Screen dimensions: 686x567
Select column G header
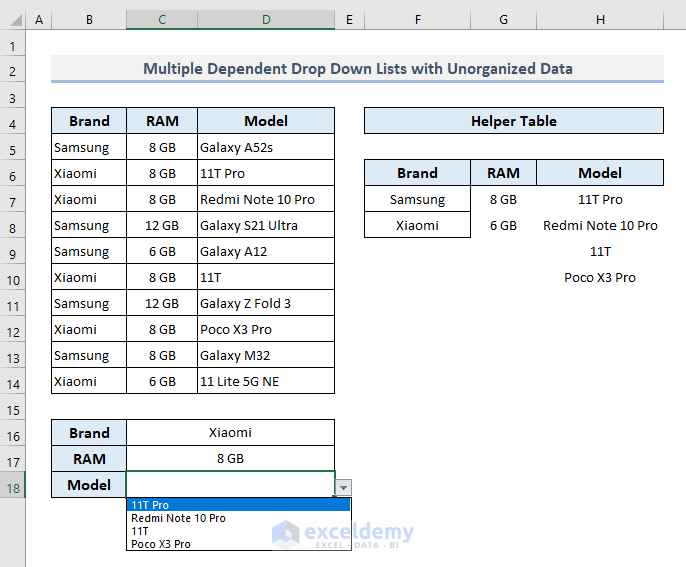[x=503, y=19]
